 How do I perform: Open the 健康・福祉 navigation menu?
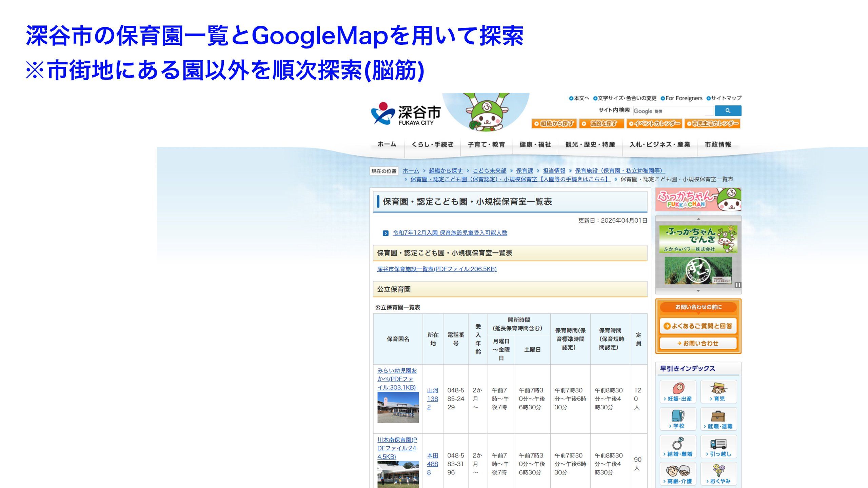(x=535, y=145)
